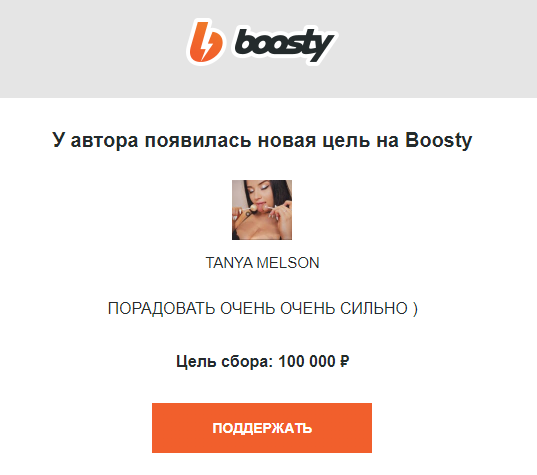The width and height of the screenshot is (537, 475).
Task: Open Tanya Melson's avatar picture
Action: tap(262, 210)
